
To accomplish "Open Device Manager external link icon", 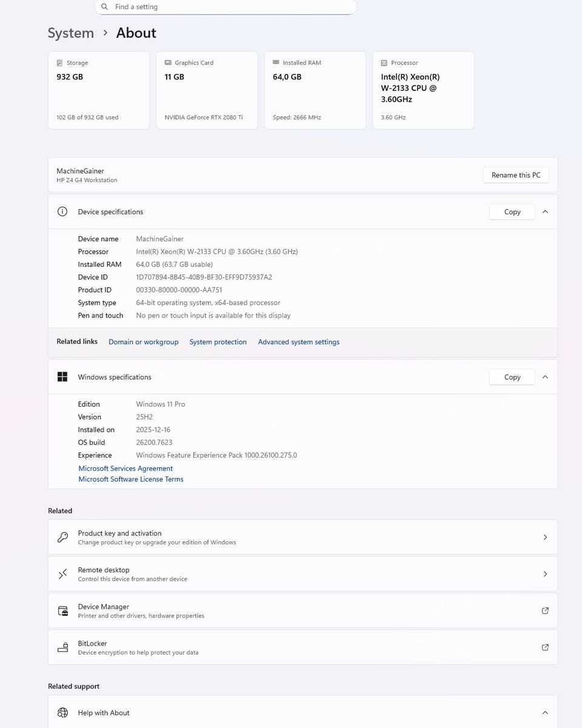I will (x=545, y=610).
